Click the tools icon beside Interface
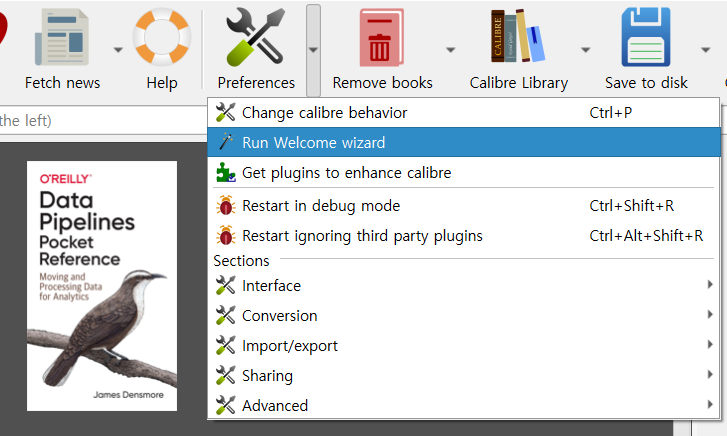 pyautogui.click(x=226, y=285)
